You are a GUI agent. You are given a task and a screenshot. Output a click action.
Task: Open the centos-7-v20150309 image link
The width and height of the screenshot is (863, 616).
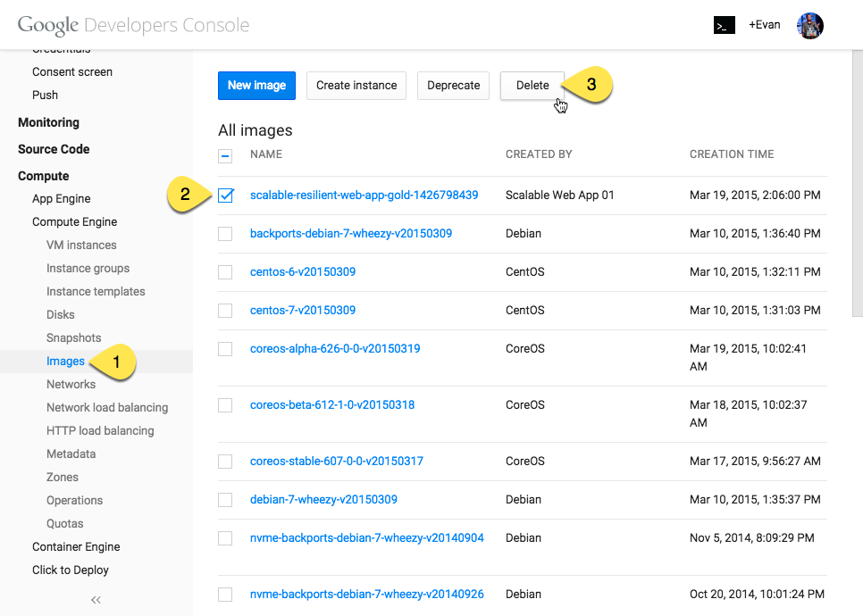303,310
